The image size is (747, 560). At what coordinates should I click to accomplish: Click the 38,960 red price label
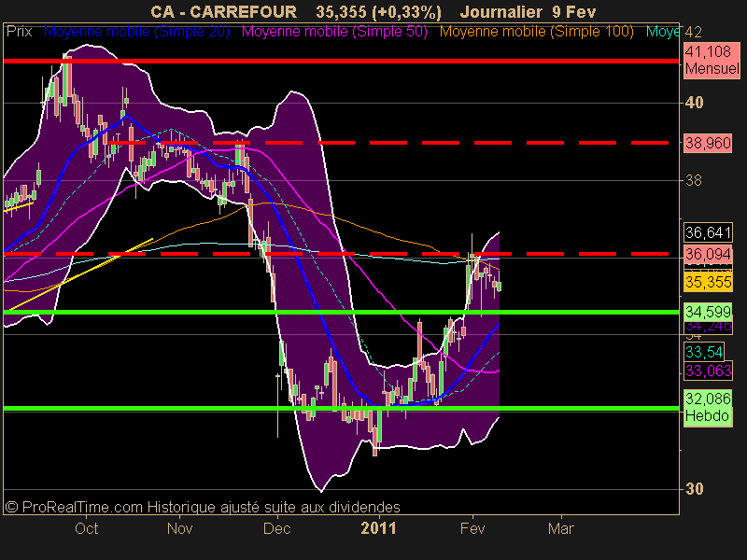click(708, 143)
